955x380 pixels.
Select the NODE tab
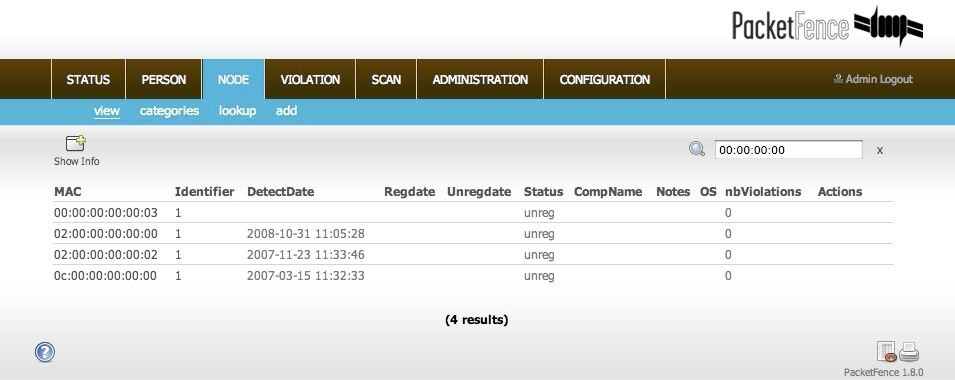click(x=233, y=79)
